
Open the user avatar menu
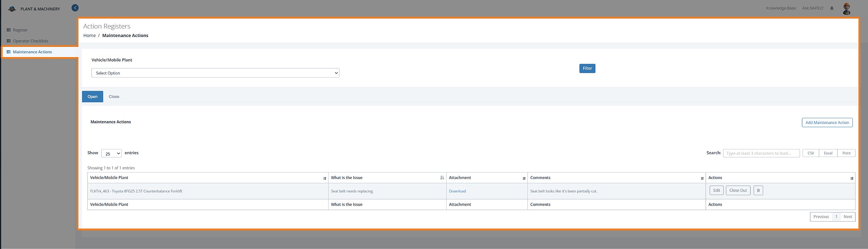click(847, 9)
